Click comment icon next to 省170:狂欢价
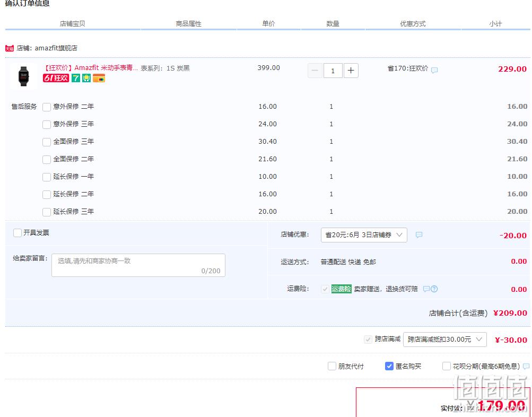This screenshot has width=532, height=417. click(x=434, y=70)
